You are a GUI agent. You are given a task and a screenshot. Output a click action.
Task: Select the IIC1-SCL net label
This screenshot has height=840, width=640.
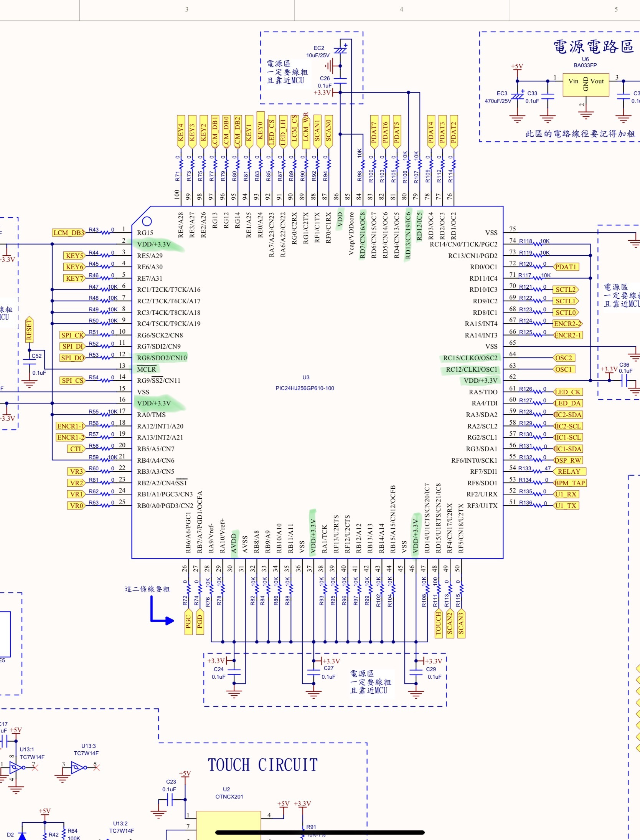[568, 437]
